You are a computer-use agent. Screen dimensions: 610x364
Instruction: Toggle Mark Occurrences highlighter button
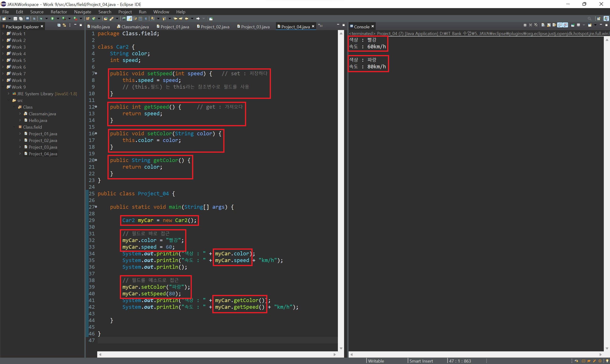pos(129,19)
